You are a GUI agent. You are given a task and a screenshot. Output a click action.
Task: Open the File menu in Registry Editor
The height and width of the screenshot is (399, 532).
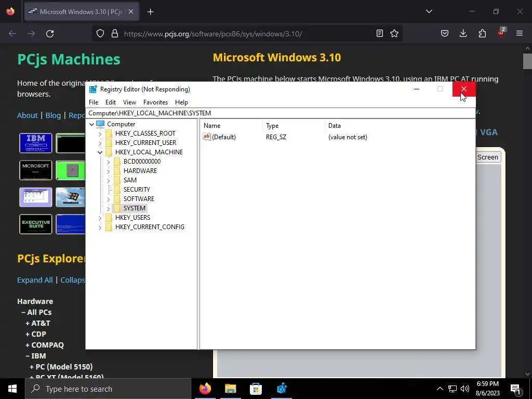click(x=94, y=102)
